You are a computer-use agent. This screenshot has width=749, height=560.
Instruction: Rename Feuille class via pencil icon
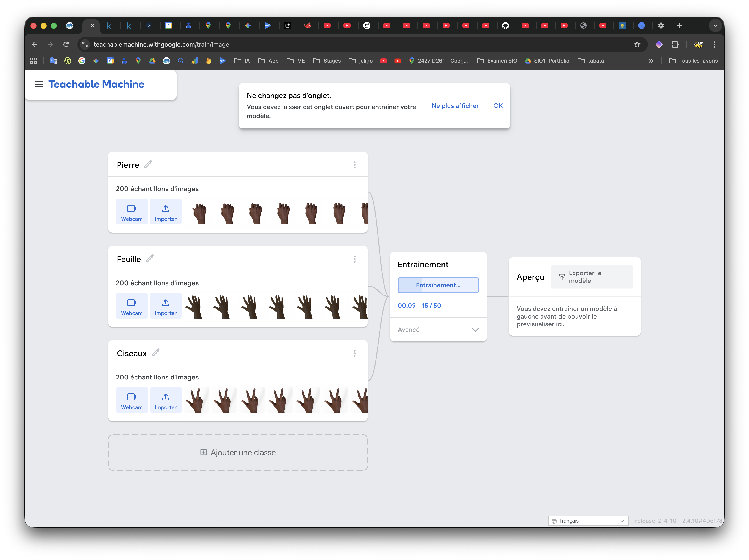pyautogui.click(x=150, y=259)
